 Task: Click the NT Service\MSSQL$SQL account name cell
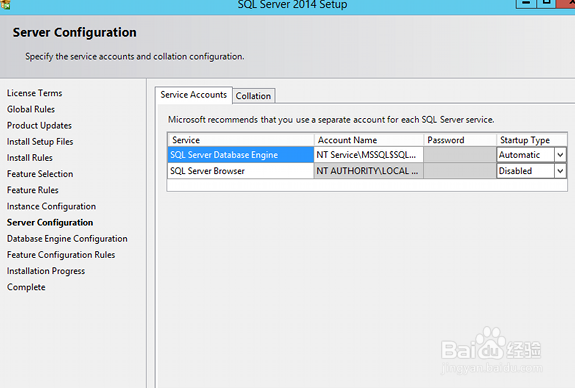(369, 155)
